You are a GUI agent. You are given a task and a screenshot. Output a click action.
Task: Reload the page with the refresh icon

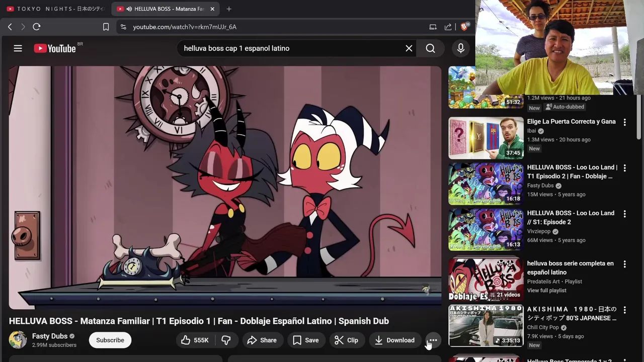pyautogui.click(x=36, y=27)
